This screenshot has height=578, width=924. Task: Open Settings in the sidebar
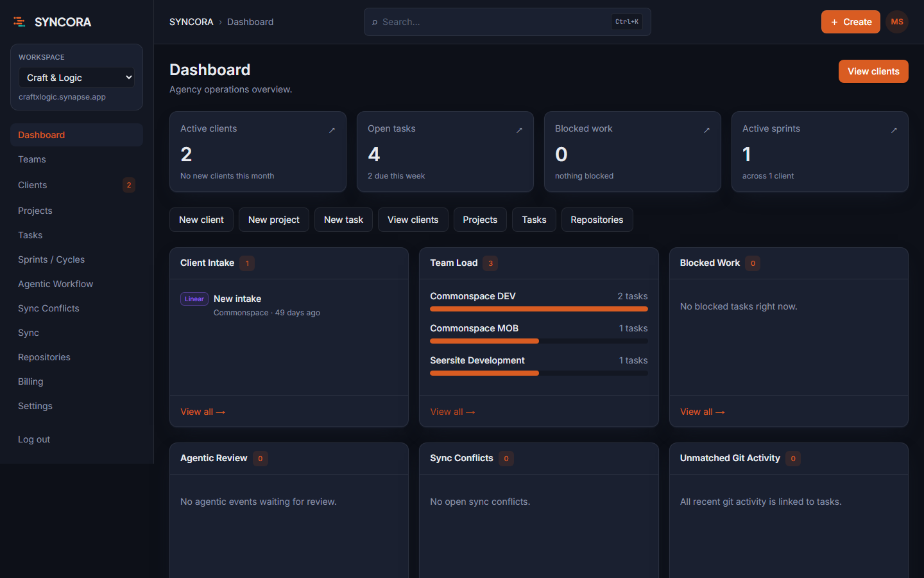[76, 406]
